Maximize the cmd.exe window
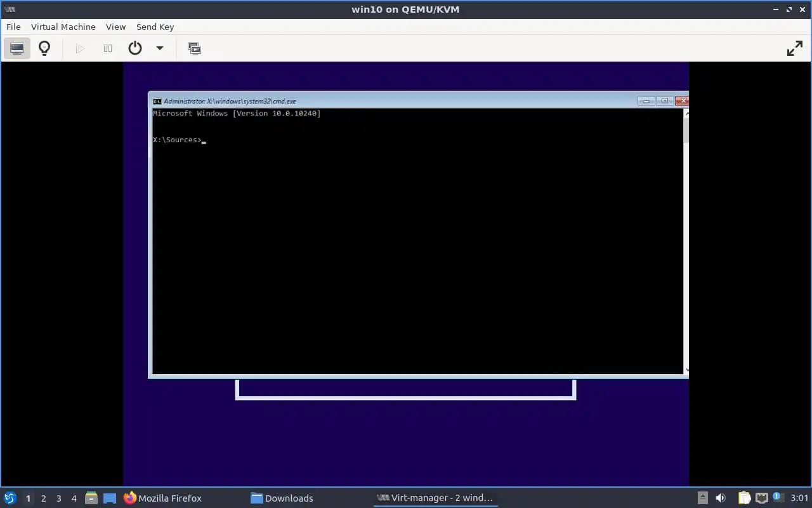Image resolution: width=812 pixels, height=508 pixels. click(x=664, y=101)
